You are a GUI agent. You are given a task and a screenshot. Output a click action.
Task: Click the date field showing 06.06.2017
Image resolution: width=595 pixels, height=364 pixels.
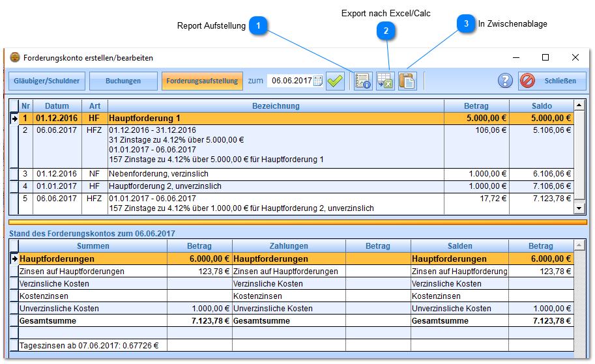click(x=291, y=81)
